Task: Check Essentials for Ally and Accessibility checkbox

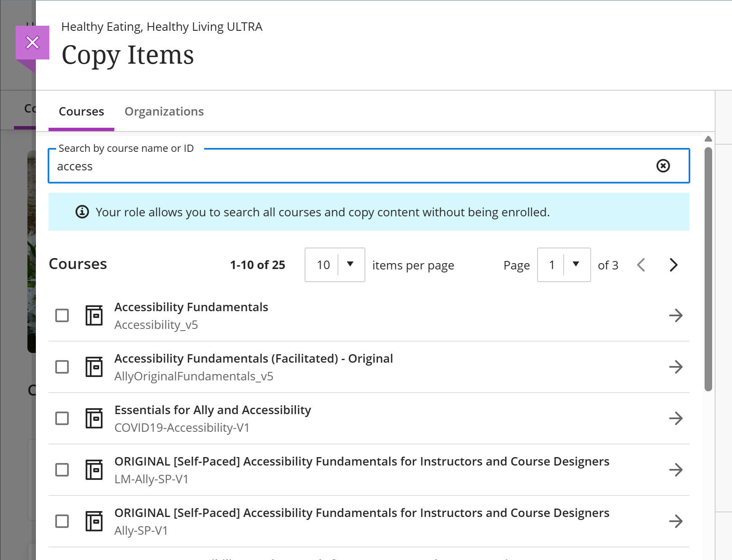Action: [x=62, y=418]
